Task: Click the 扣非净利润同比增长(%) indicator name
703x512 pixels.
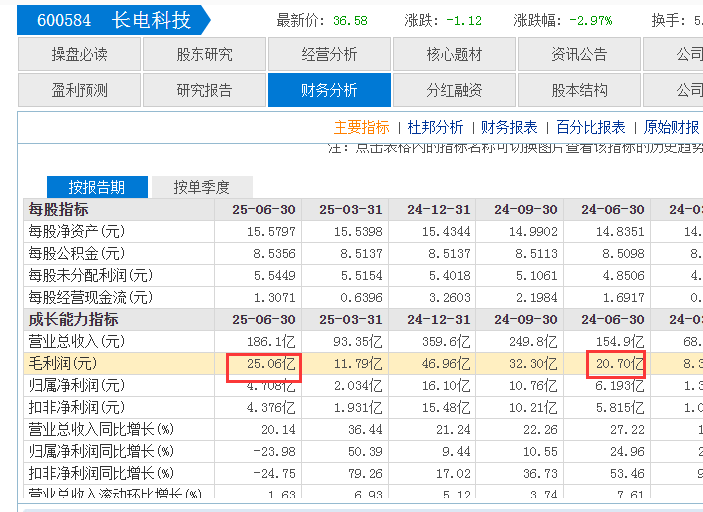Action: tap(101, 473)
